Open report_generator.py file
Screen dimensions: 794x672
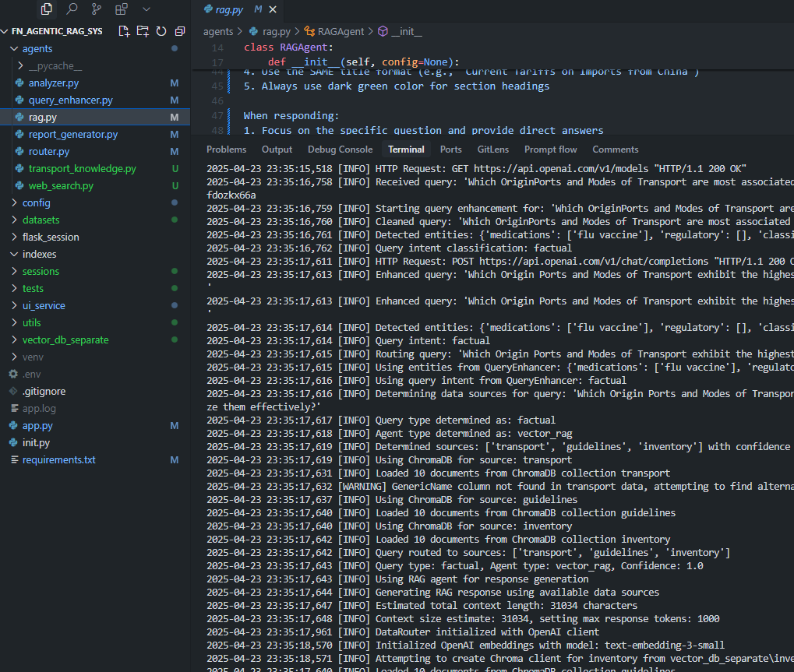(73, 135)
